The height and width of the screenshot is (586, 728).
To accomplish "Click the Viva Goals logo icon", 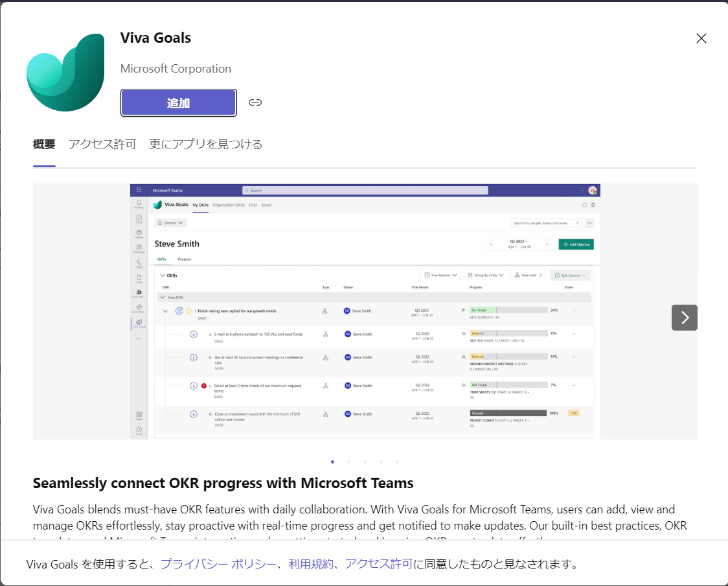I will (x=65, y=73).
